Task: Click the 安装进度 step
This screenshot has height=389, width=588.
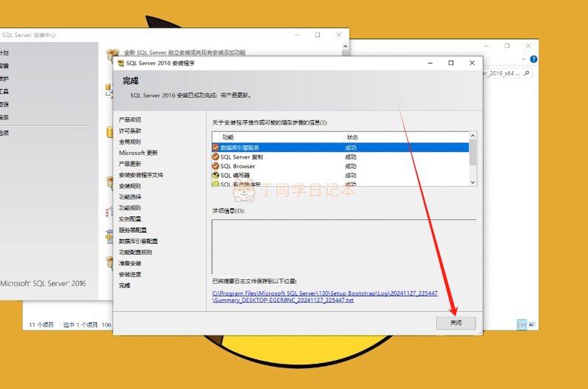Action: tap(130, 274)
